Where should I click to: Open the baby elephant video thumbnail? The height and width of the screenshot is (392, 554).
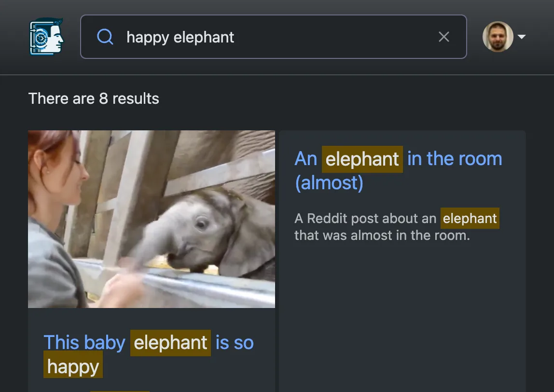[x=152, y=219]
